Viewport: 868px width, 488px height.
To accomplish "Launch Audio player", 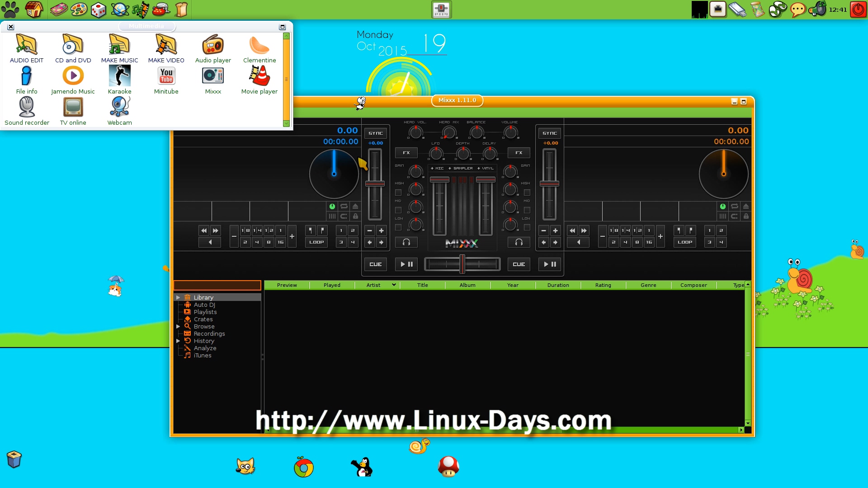I will pyautogui.click(x=213, y=48).
